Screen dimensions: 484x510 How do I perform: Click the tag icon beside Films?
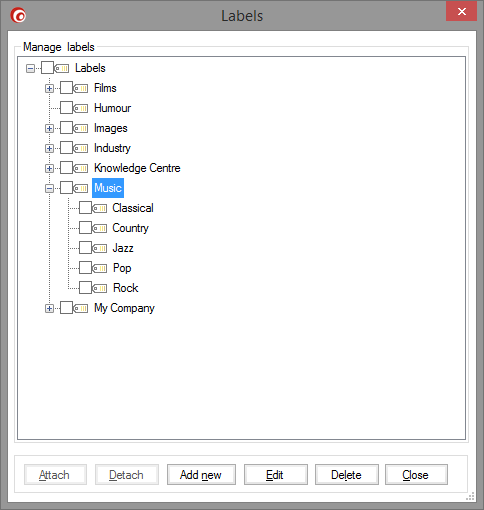[x=81, y=88]
